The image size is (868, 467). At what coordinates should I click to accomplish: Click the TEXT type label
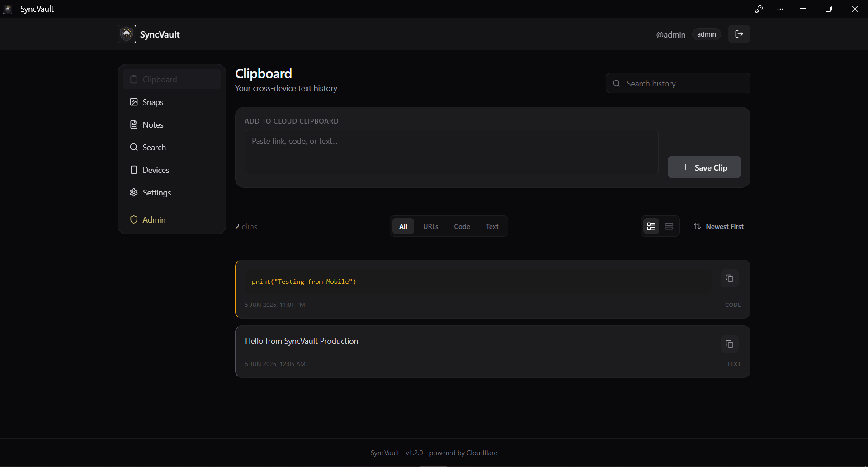tap(734, 364)
